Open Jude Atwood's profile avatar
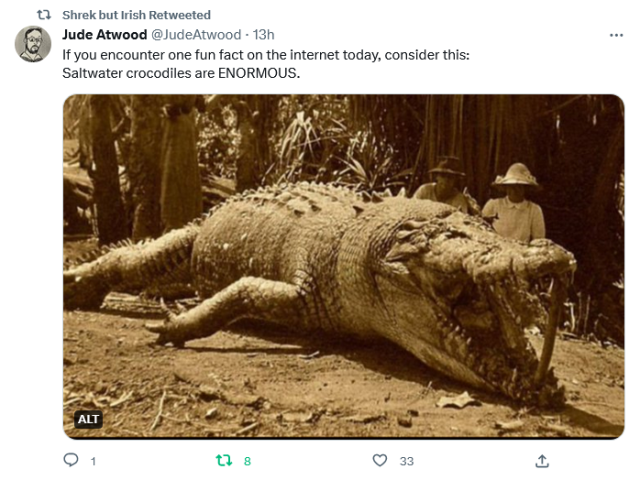Screen dimensions: 640x480 click(x=33, y=44)
